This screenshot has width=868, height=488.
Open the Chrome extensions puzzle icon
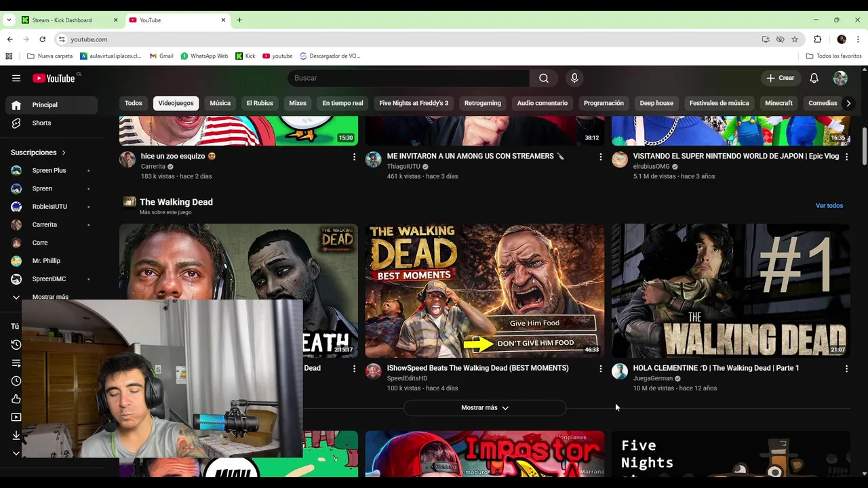[817, 39]
